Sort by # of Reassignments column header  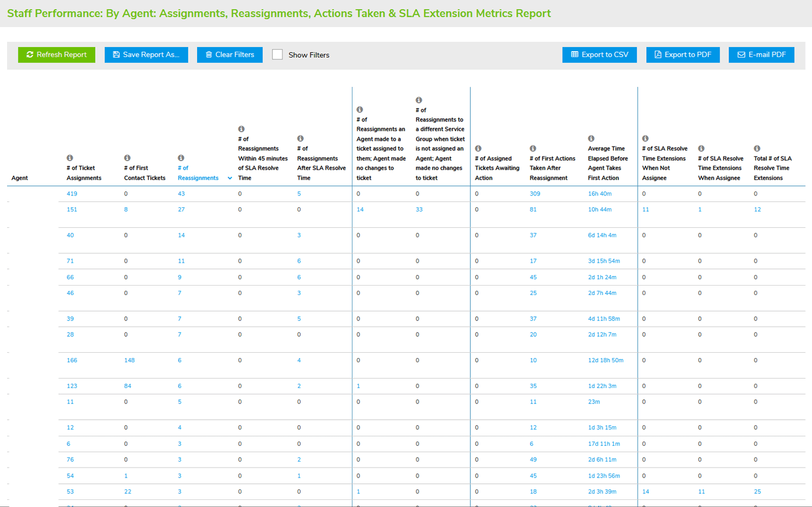coord(198,173)
